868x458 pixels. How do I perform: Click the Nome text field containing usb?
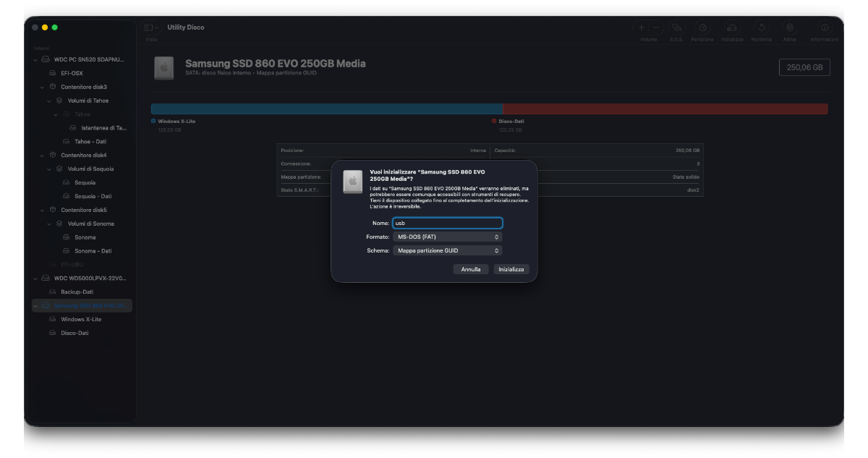coord(447,223)
